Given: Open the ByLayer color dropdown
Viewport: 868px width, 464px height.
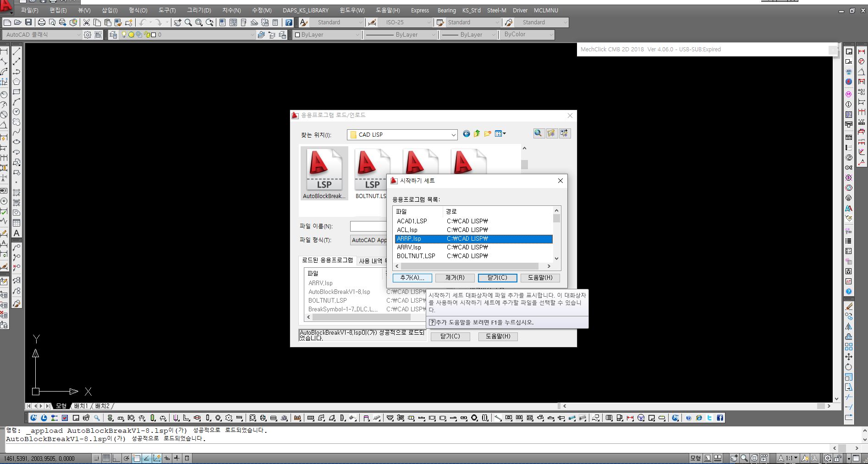Looking at the screenshot, I should 357,35.
